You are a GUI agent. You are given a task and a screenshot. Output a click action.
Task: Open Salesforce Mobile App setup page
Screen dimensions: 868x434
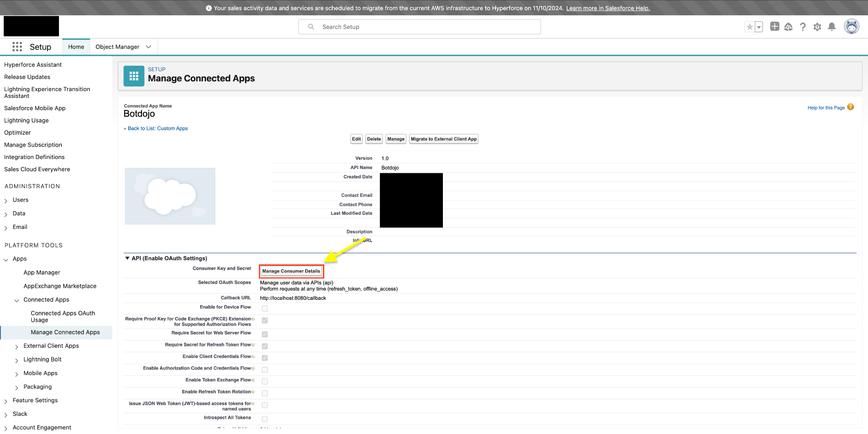tap(35, 108)
